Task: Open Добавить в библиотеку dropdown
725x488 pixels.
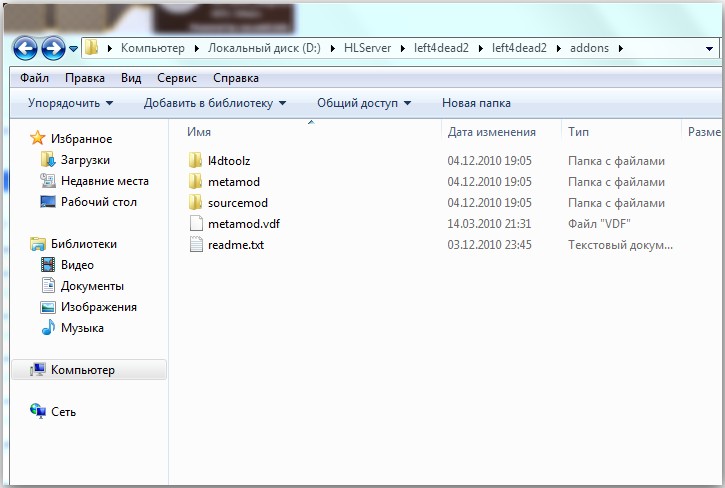Action: [215, 103]
